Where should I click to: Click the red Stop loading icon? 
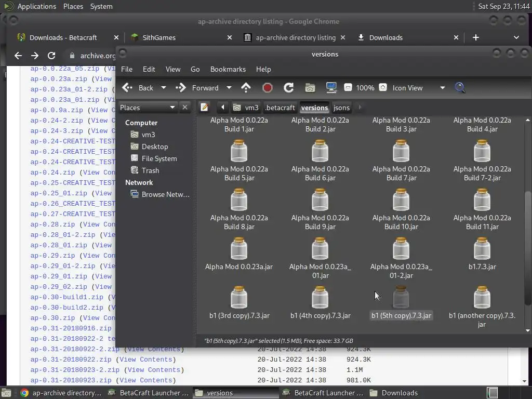[268, 88]
